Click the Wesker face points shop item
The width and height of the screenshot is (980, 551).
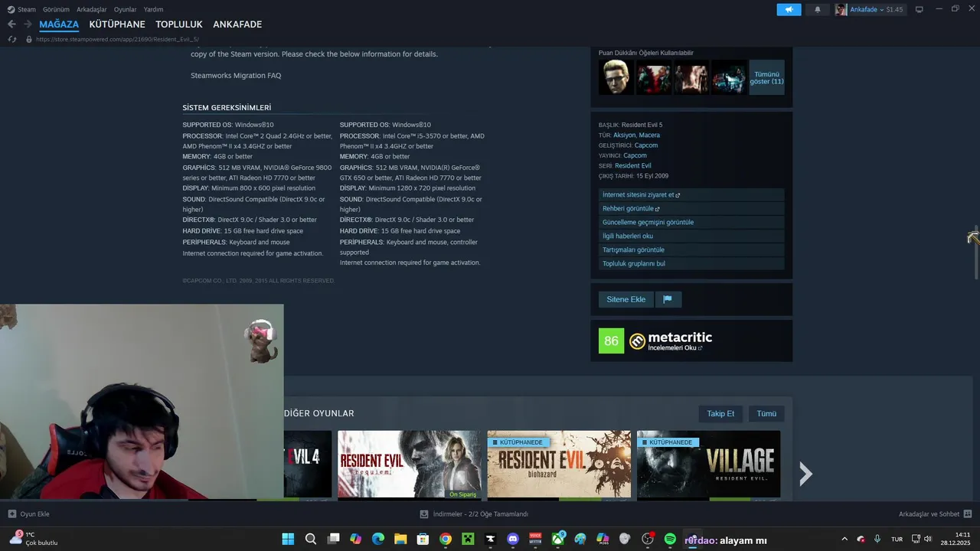616,77
